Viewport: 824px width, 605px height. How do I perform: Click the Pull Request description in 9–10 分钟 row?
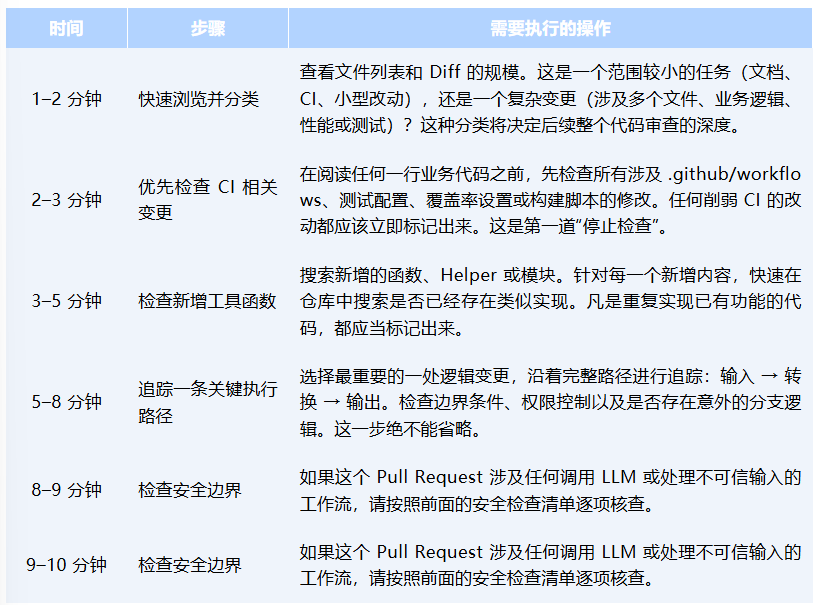tap(550, 565)
